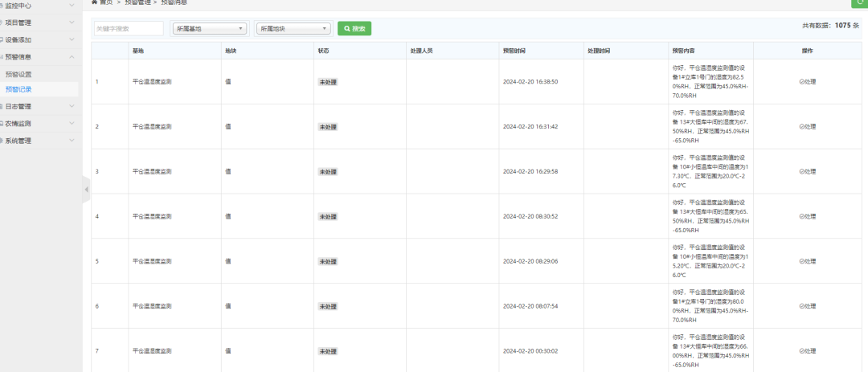Open the 所属地块 dropdown
868x372 pixels.
[294, 28]
